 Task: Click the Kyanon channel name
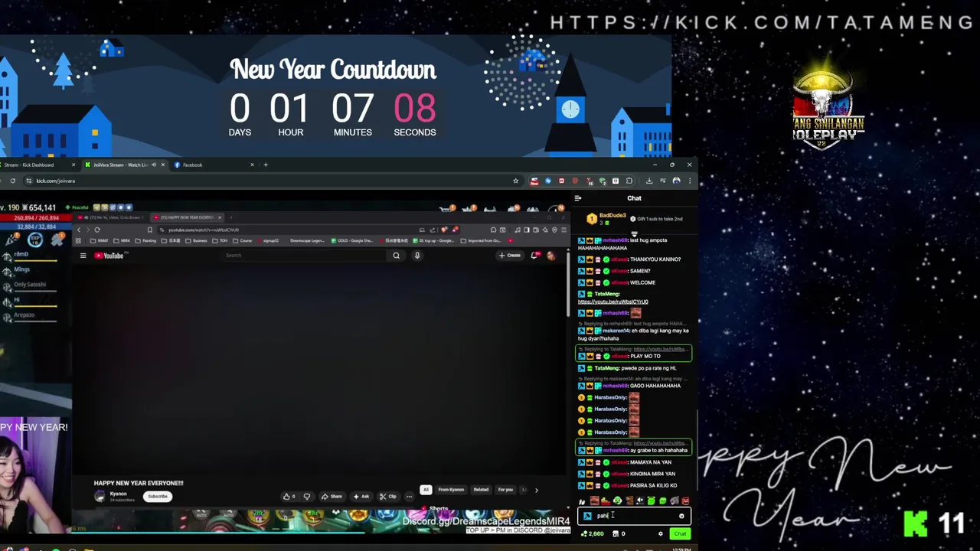pyautogui.click(x=118, y=494)
